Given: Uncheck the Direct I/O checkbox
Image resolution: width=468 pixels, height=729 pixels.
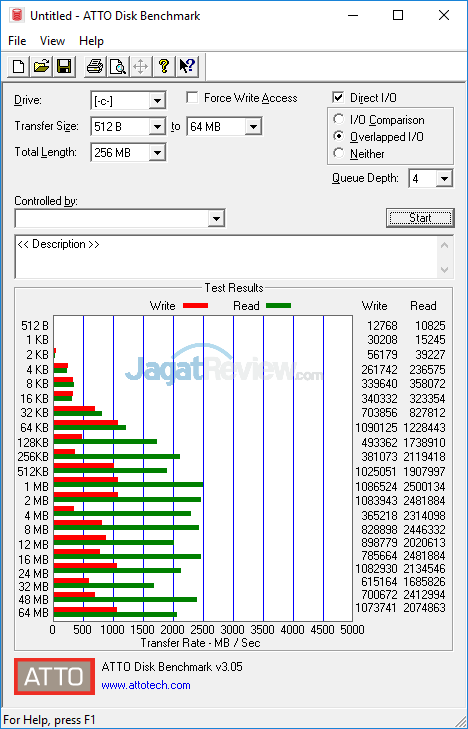Looking at the screenshot, I should 338,98.
